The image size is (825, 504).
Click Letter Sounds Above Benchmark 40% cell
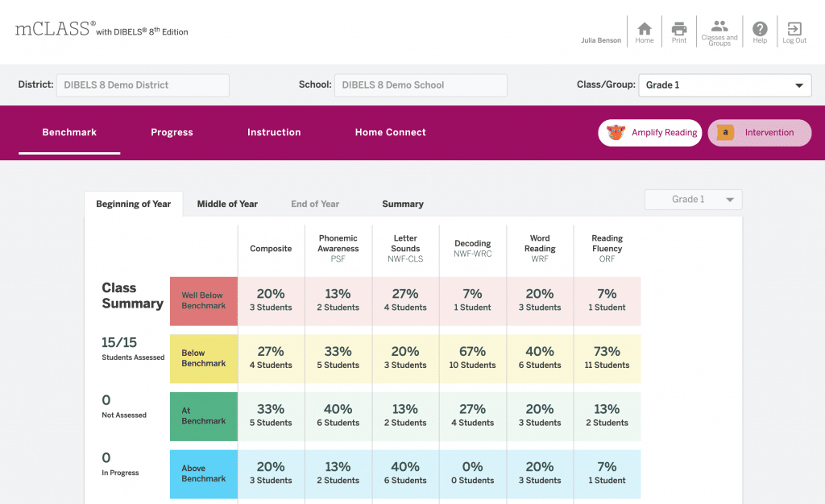[x=405, y=474]
